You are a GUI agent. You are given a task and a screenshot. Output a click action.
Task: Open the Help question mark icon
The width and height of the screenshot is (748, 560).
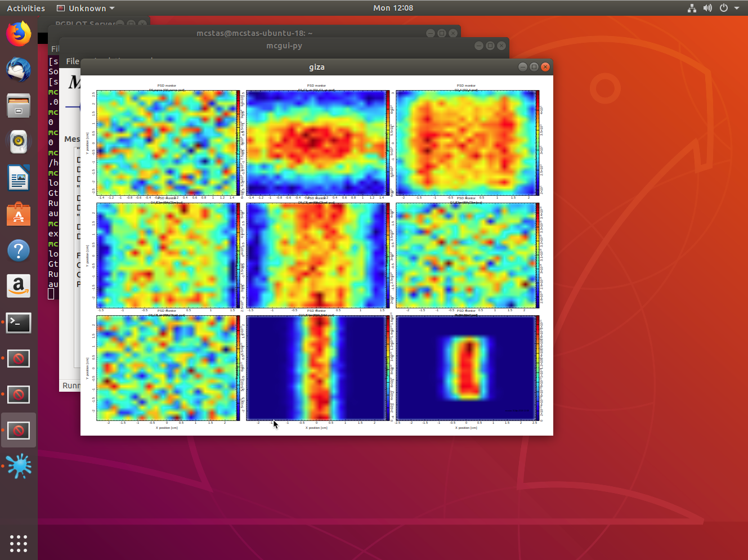coord(19,250)
